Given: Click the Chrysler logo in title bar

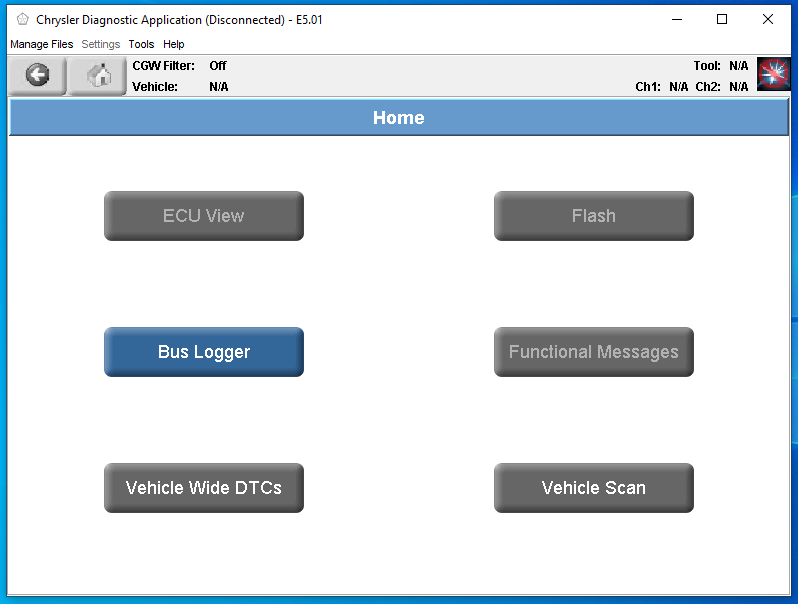Looking at the screenshot, I should pos(22,19).
